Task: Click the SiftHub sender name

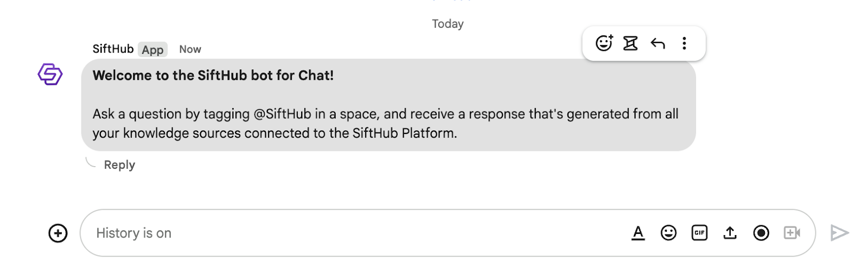Action: (x=113, y=49)
